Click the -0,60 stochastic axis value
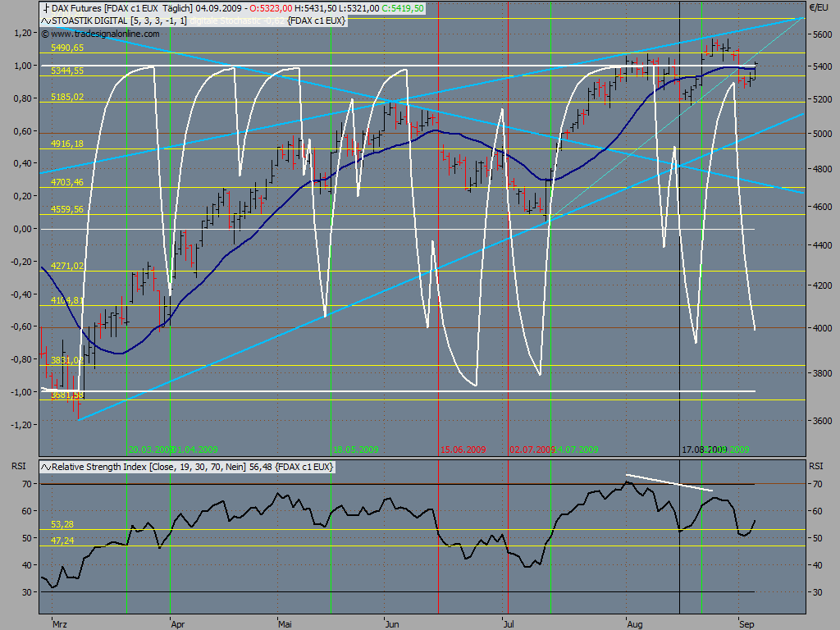The width and height of the screenshot is (840, 630). pyautogui.click(x=21, y=326)
